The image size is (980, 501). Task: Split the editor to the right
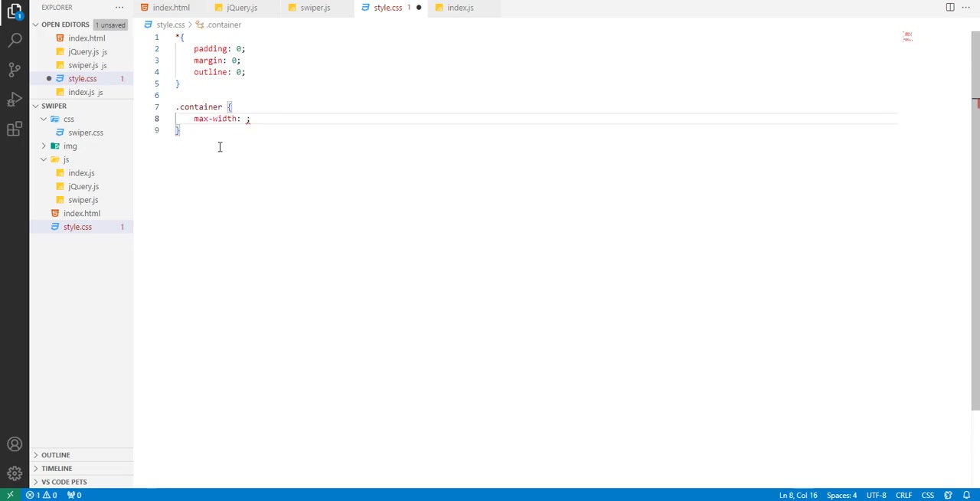(949, 8)
